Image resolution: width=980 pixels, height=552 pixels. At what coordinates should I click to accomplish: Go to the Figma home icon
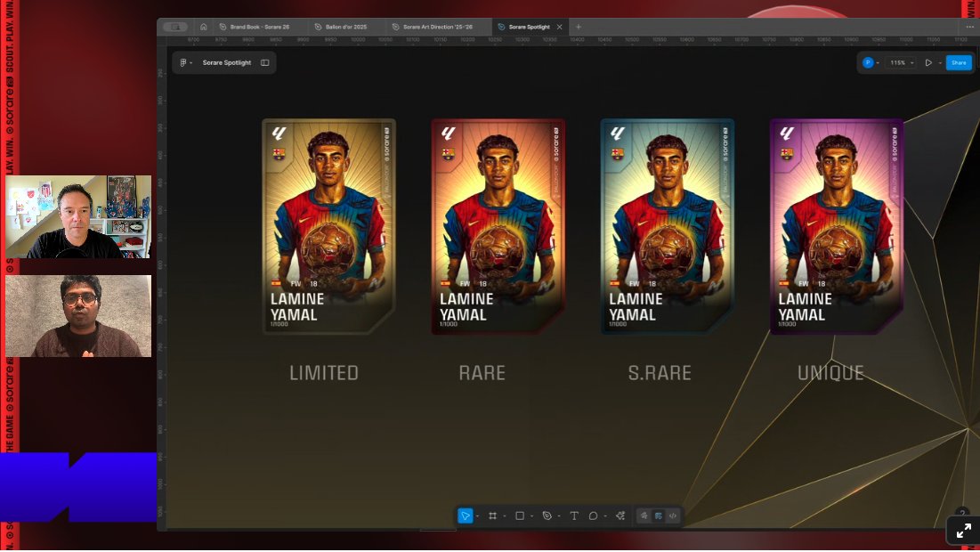[203, 27]
